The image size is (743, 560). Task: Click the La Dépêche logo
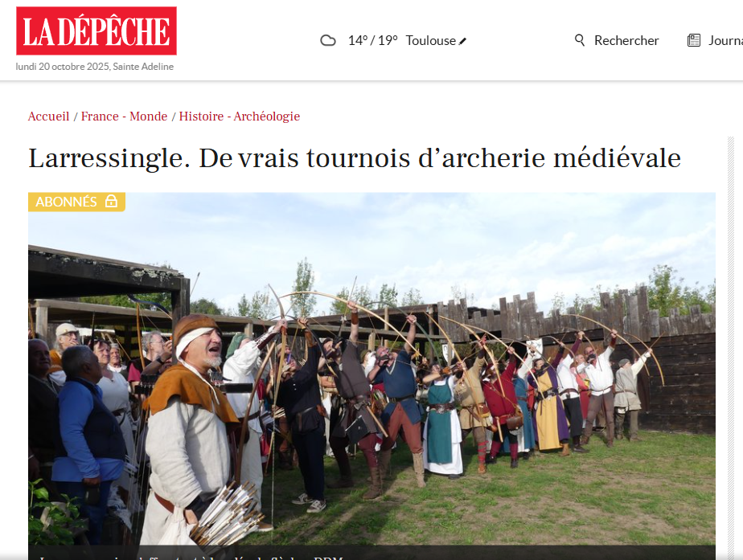96,31
